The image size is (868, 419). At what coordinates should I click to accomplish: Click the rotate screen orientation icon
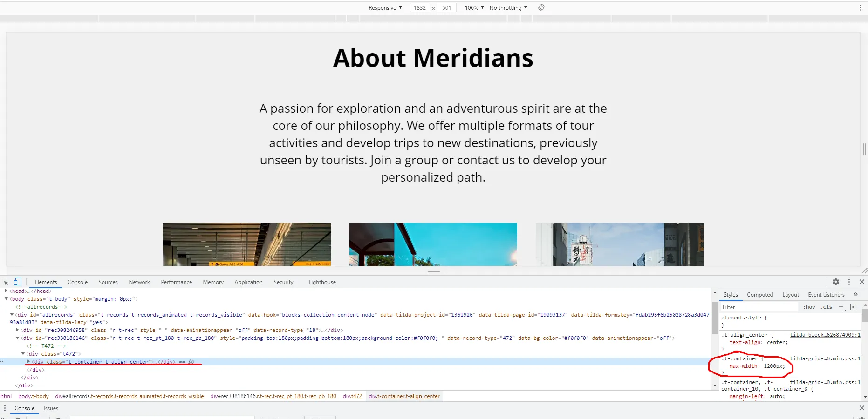[541, 7]
